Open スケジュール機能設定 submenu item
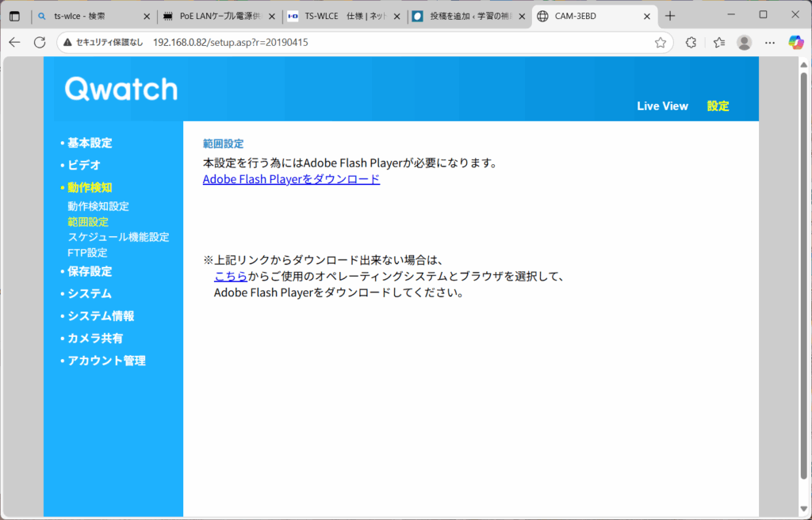The height and width of the screenshot is (520, 812). pyautogui.click(x=119, y=237)
